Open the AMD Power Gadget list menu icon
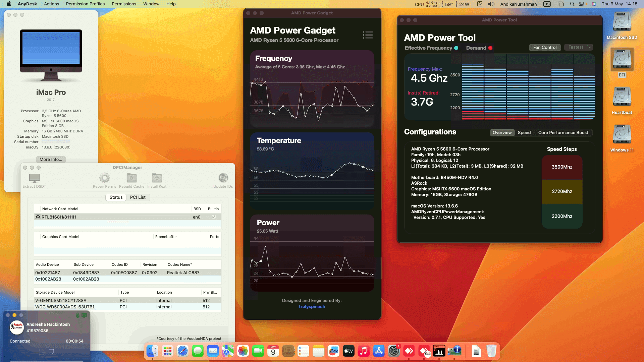The image size is (644, 362). pos(368,35)
